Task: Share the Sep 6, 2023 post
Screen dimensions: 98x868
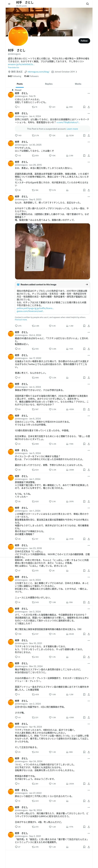Action: click(89, 326)
